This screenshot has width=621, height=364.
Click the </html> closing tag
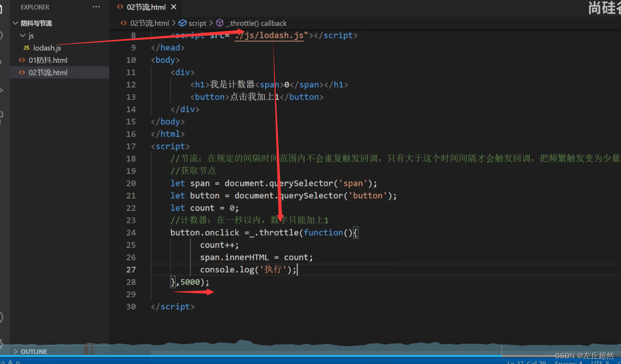tap(168, 134)
